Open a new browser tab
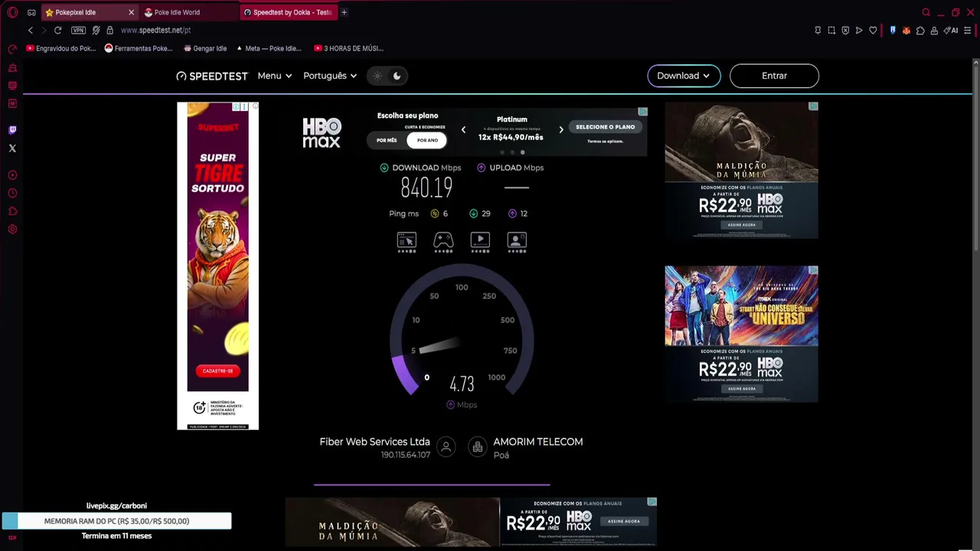 (344, 12)
